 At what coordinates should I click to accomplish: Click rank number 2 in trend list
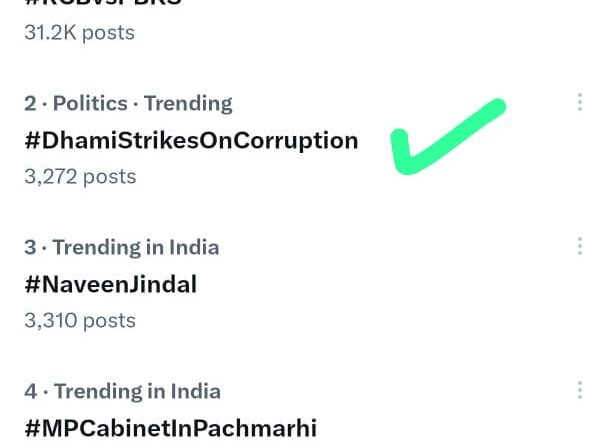(30, 103)
